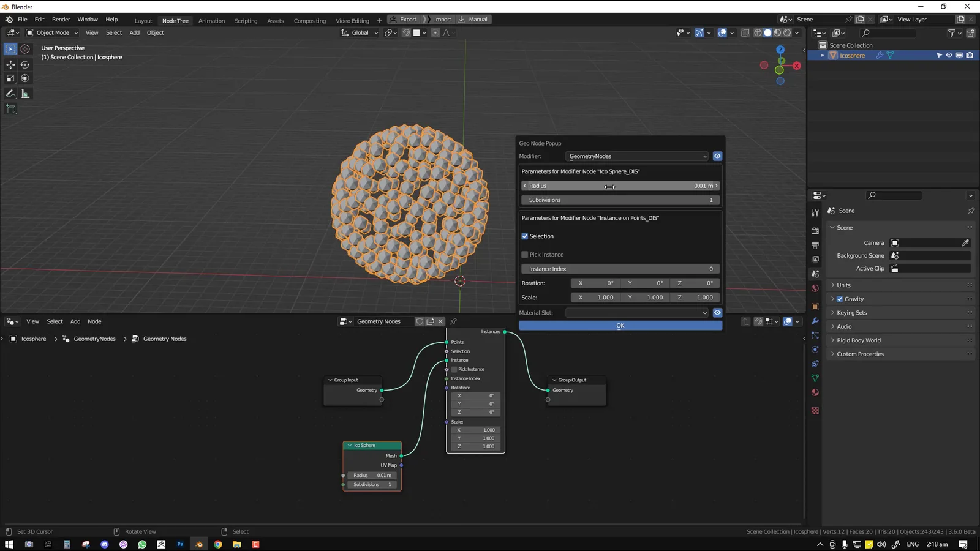980x551 pixels.
Task: Open the GeometryNodes modifier dropdown
Action: coord(637,156)
